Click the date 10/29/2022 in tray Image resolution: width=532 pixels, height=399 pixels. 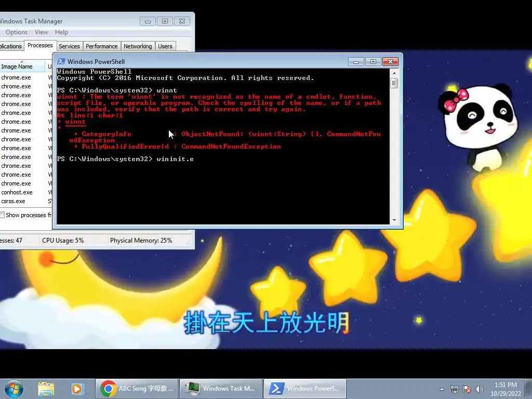click(506, 394)
